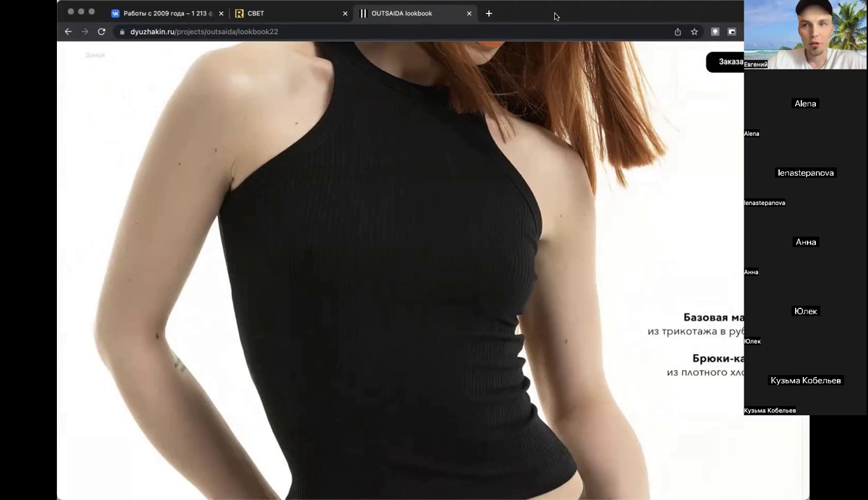Viewport: 868px width, 500px height.
Task: Close the VK 'Работы с 2009 года' tab
Action: point(221,13)
